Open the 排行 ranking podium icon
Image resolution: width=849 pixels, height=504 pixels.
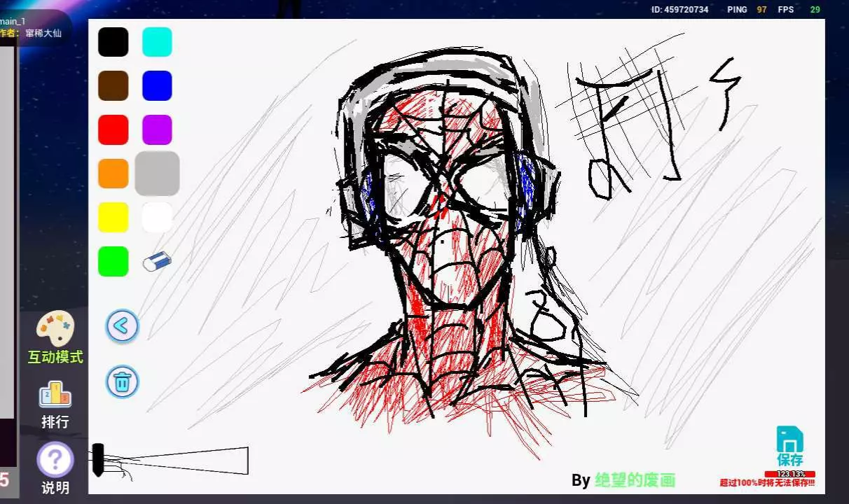[x=55, y=395]
